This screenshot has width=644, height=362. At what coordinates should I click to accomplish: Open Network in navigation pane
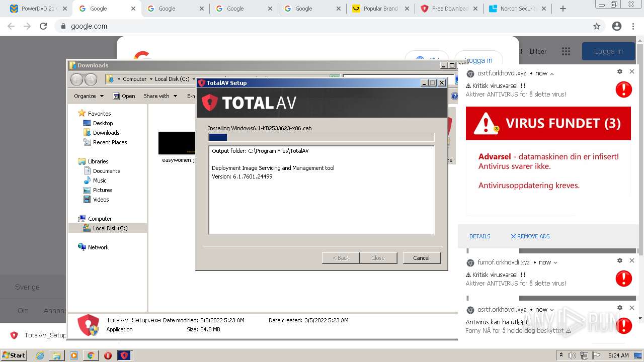coord(98,247)
